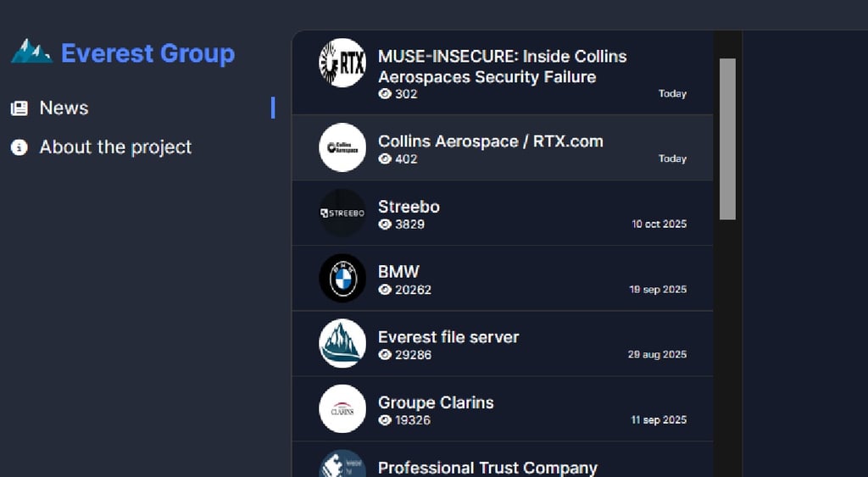The height and width of the screenshot is (477, 868).
Task: Click the 29 aug 2025 date
Action: click(x=657, y=355)
